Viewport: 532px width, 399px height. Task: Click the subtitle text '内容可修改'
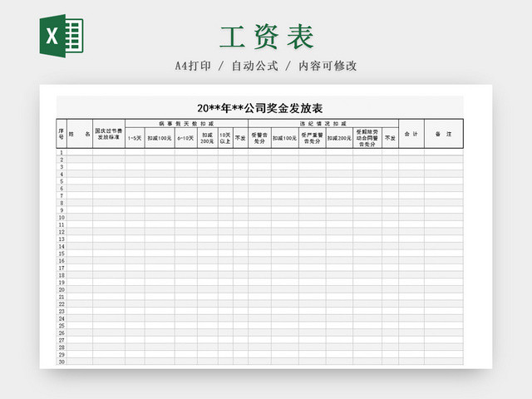[x=328, y=66]
